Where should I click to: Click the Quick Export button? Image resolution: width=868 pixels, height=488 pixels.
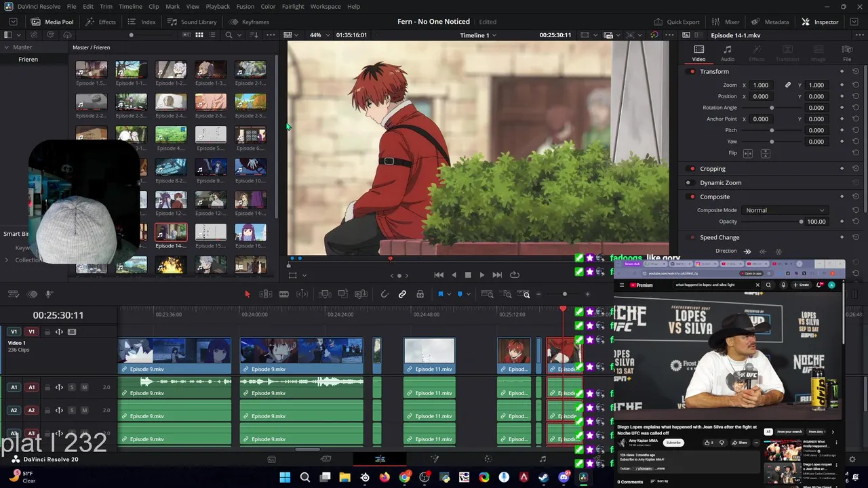pyautogui.click(x=677, y=22)
